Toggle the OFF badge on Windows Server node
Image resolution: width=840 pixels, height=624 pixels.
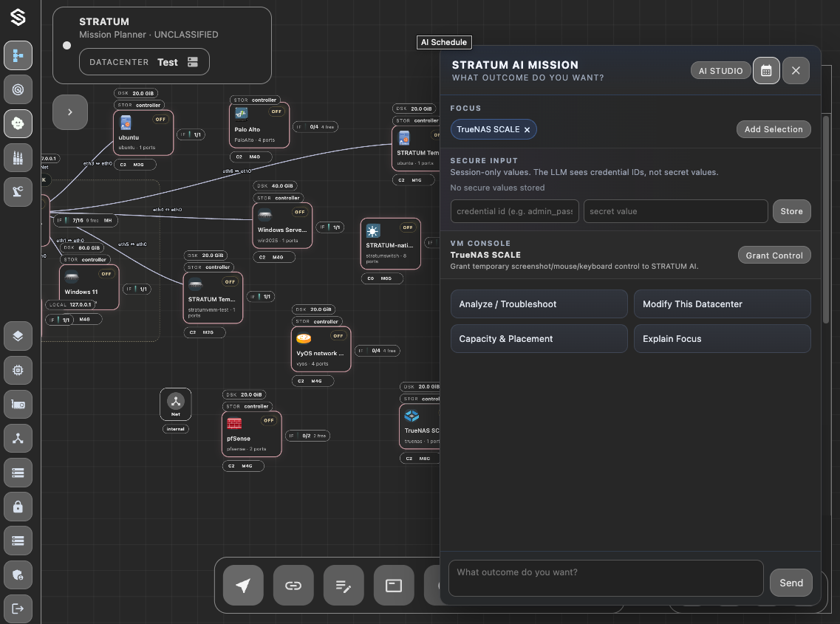(299, 212)
